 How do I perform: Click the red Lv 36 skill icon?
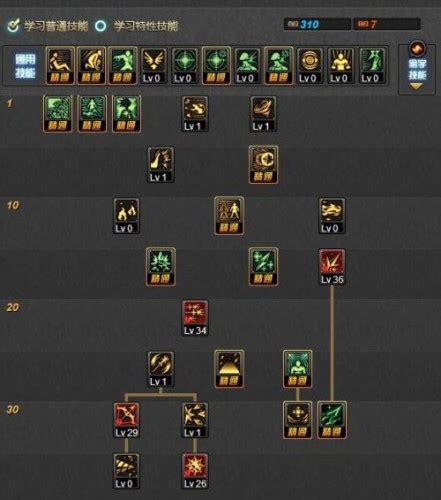click(x=332, y=267)
